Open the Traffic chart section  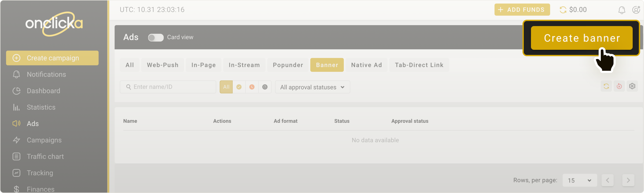coord(45,156)
